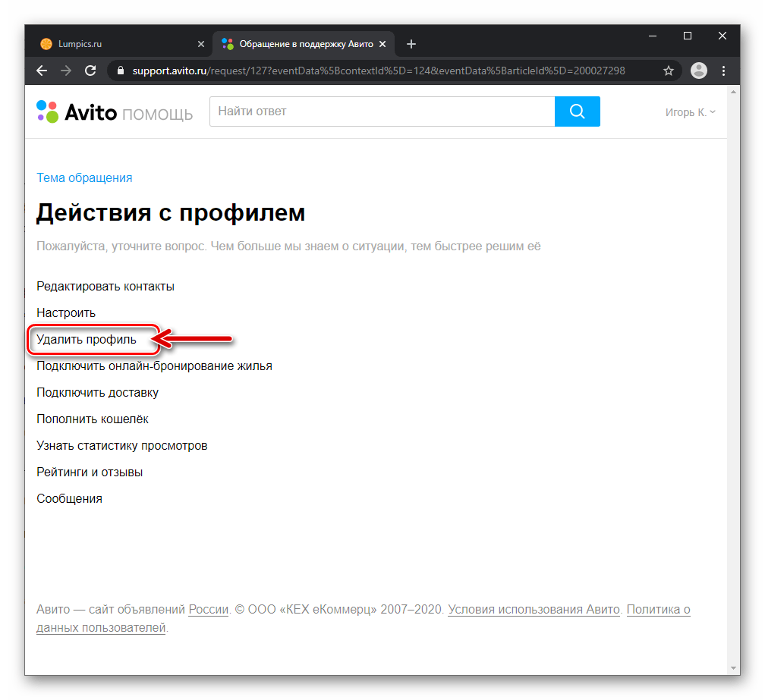Open the Chrome profile avatar icon
765x700 pixels.
point(698,71)
